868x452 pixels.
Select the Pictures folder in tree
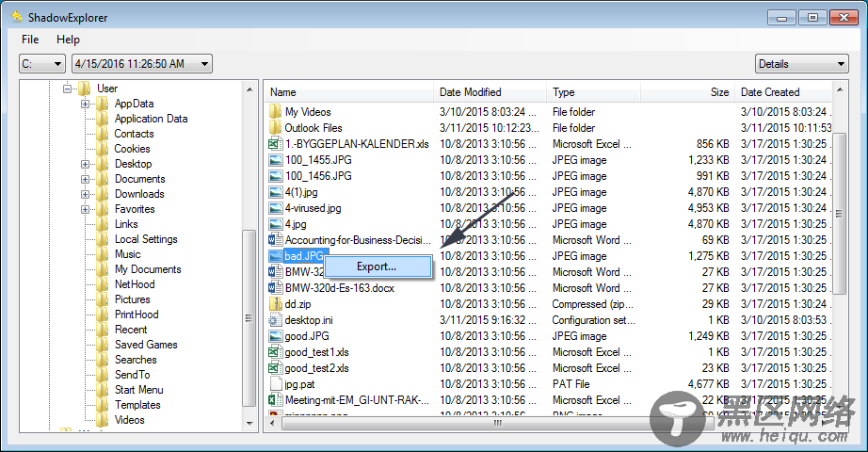(x=133, y=299)
